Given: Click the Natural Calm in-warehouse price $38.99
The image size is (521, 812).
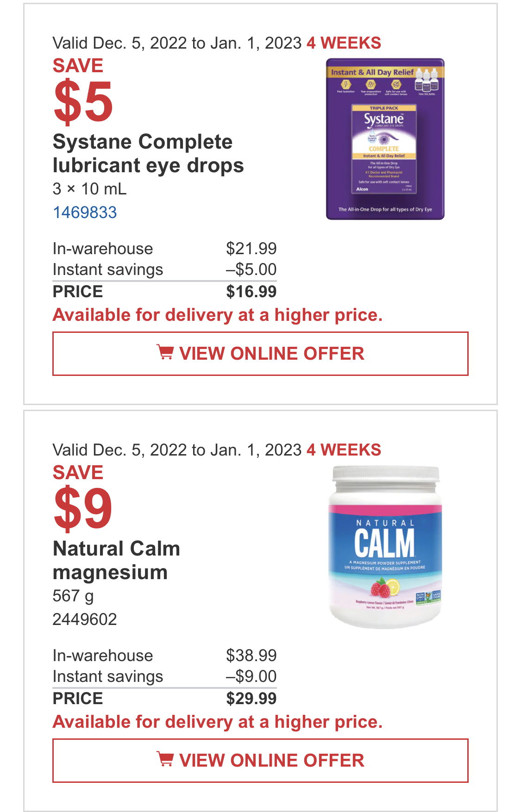Looking at the screenshot, I should tap(251, 656).
